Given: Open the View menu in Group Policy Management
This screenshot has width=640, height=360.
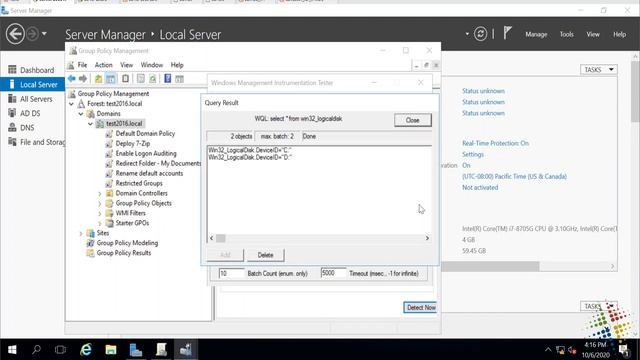Looking at the screenshot, I should click(127, 65).
